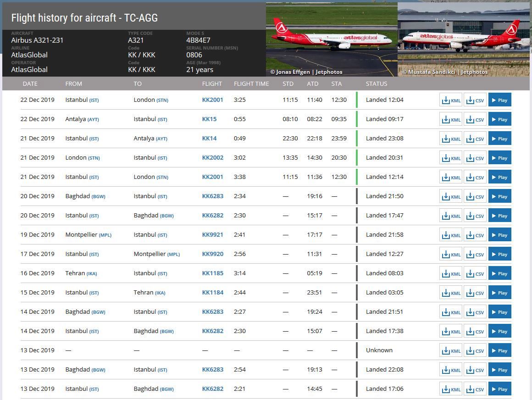Play KK6283 flight landed 21:51
Image resolution: width=532 pixels, height=400 pixels.
tap(499, 312)
